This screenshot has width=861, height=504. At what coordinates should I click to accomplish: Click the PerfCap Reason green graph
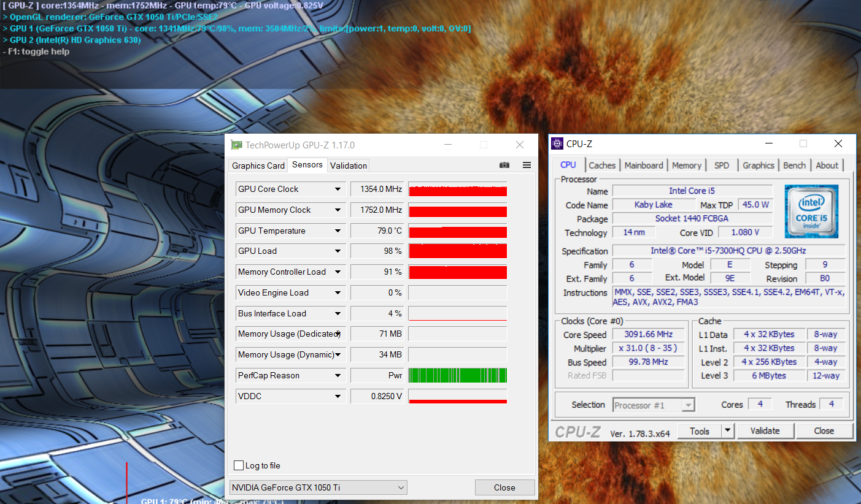click(458, 376)
